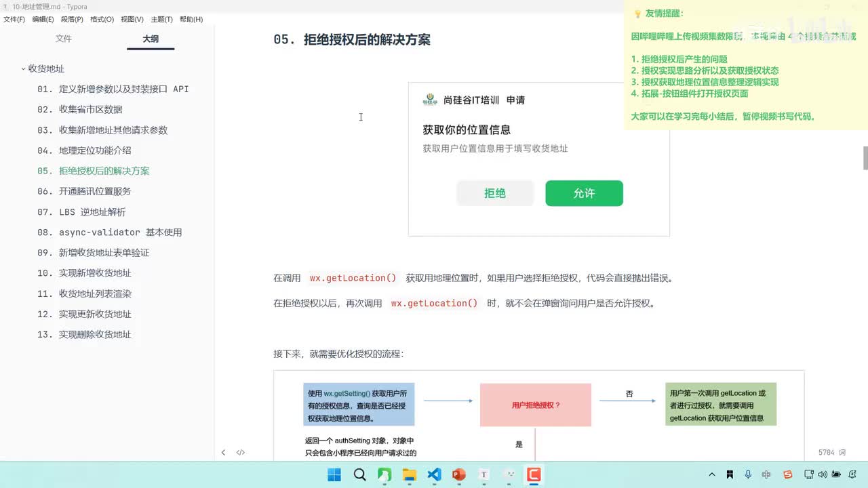
Task: Go to 03. 收集新增地址其他请求参数
Action: coord(102,130)
